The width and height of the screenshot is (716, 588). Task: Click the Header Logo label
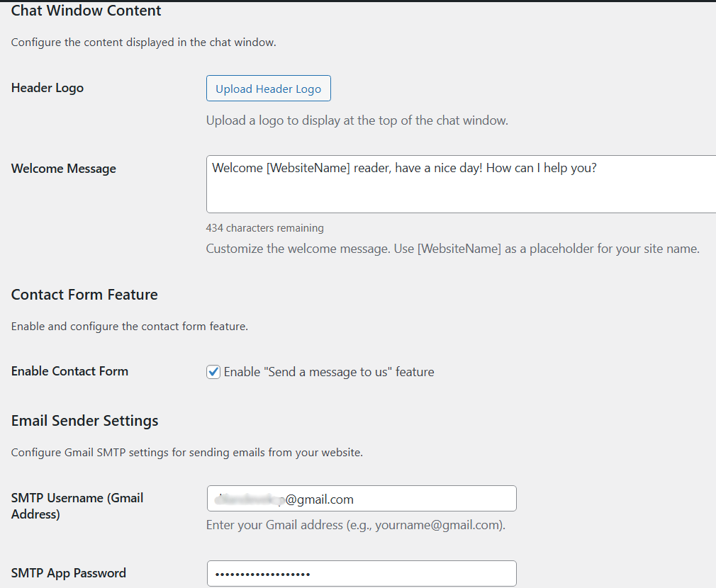tap(47, 87)
